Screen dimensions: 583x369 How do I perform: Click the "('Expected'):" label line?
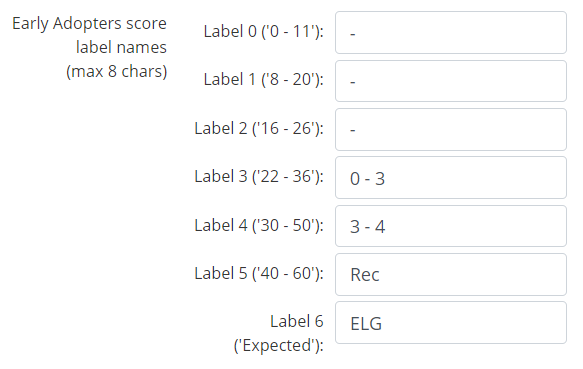coord(278,346)
